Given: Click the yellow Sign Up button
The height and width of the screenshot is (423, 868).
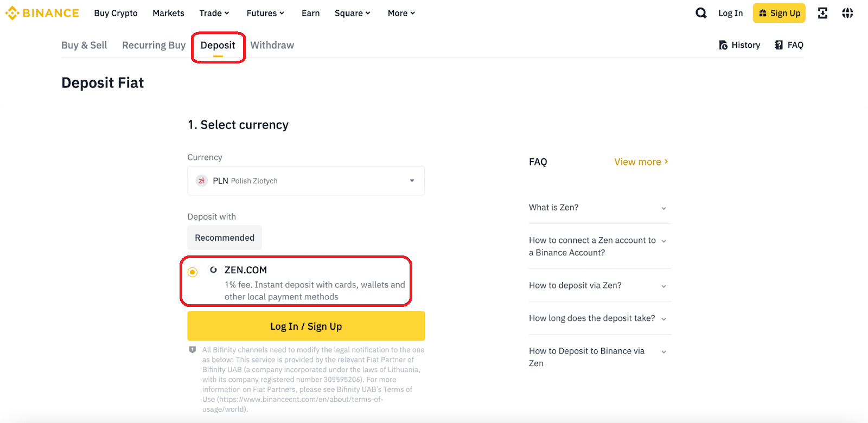Looking at the screenshot, I should point(779,13).
